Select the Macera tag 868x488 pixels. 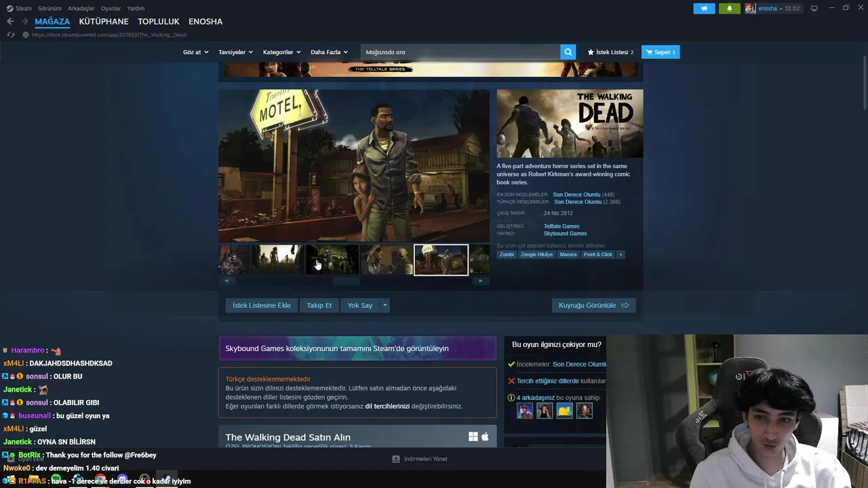pos(568,255)
